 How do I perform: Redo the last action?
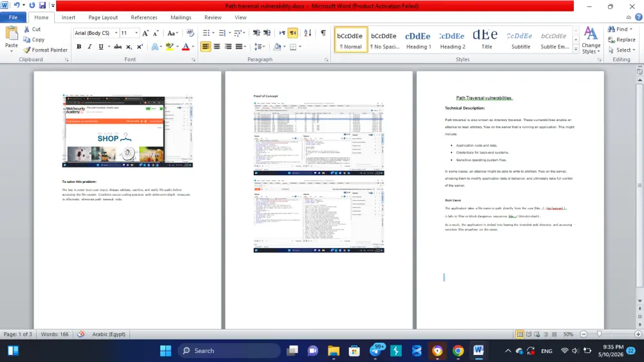click(x=32, y=5)
